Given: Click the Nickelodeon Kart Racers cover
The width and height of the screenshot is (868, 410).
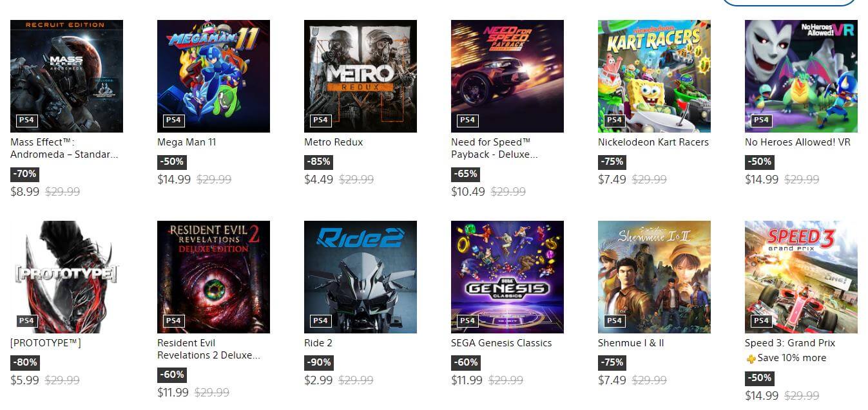Looking at the screenshot, I should point(654,76).
